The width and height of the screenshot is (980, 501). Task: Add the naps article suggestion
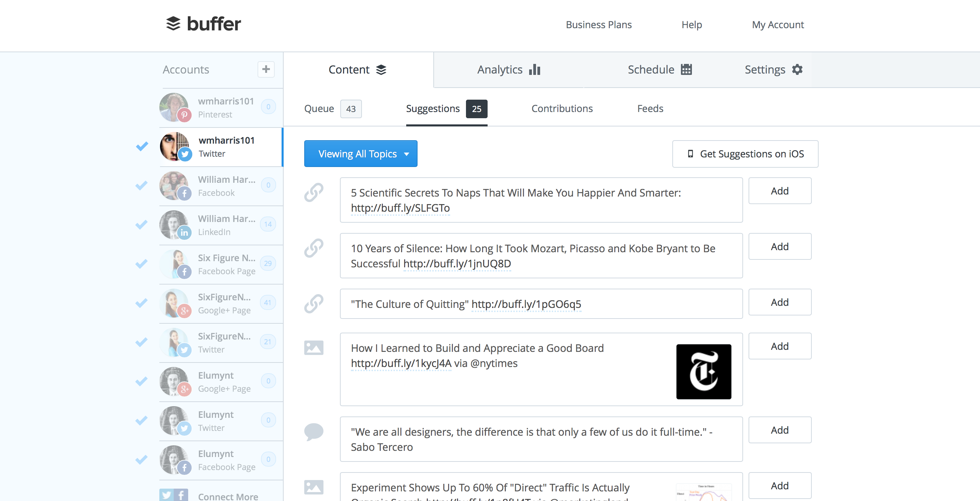point(779,191)
